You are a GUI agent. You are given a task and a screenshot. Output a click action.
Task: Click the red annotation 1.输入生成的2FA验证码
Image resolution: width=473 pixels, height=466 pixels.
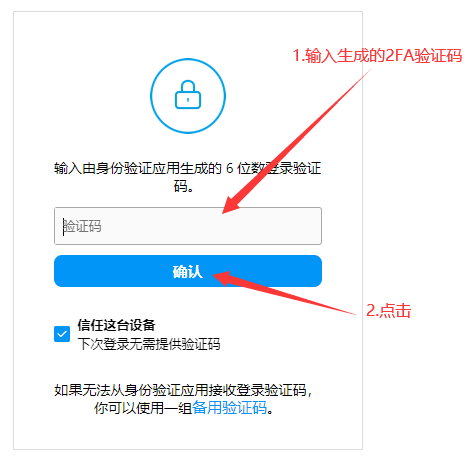[377, 55]
